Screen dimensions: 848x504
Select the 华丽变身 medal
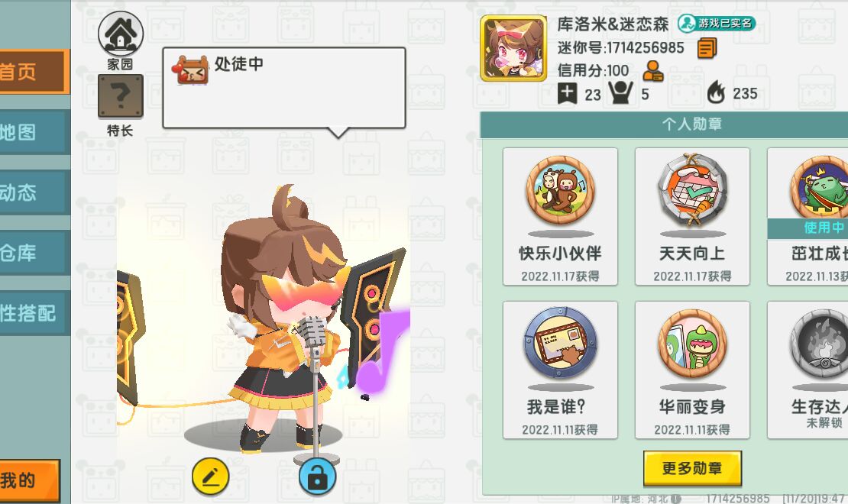[x=692, y=370]
